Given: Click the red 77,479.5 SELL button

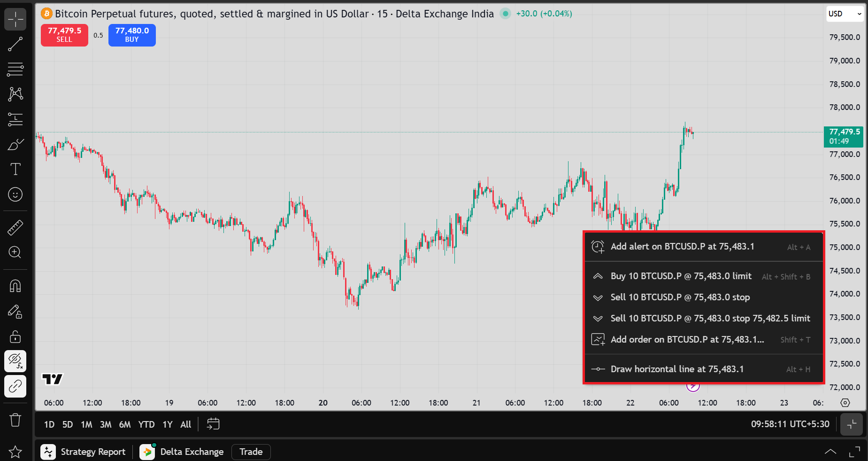Looking at the screenshot, I should [x=64, y=35].
